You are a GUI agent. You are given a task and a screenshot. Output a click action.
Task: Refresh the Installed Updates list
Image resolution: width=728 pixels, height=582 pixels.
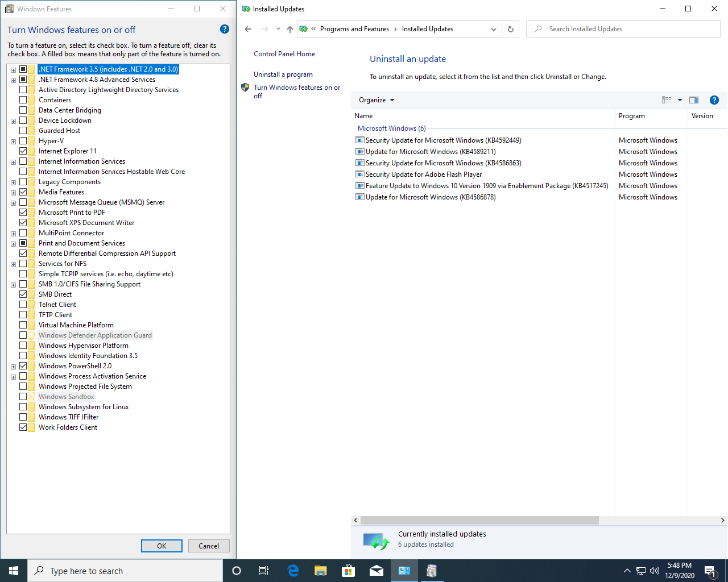pos(511,29)
